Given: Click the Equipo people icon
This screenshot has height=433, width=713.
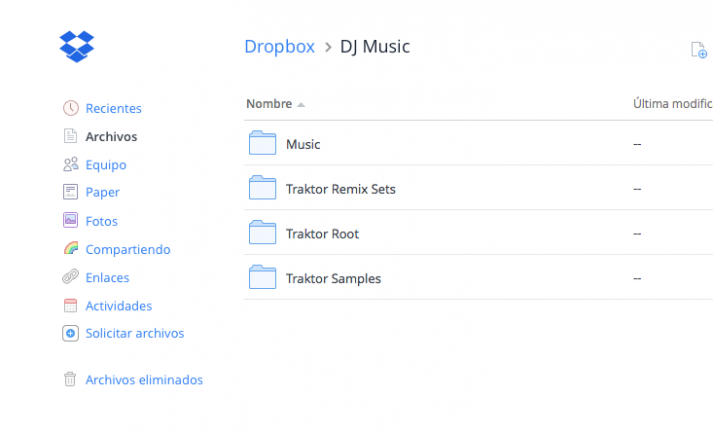Looking at the screenshot, I should click(70, 164).
